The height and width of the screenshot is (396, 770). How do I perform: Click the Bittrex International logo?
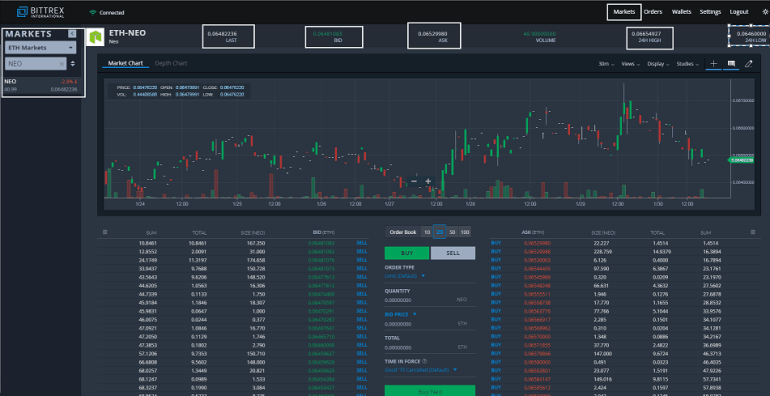41,12
